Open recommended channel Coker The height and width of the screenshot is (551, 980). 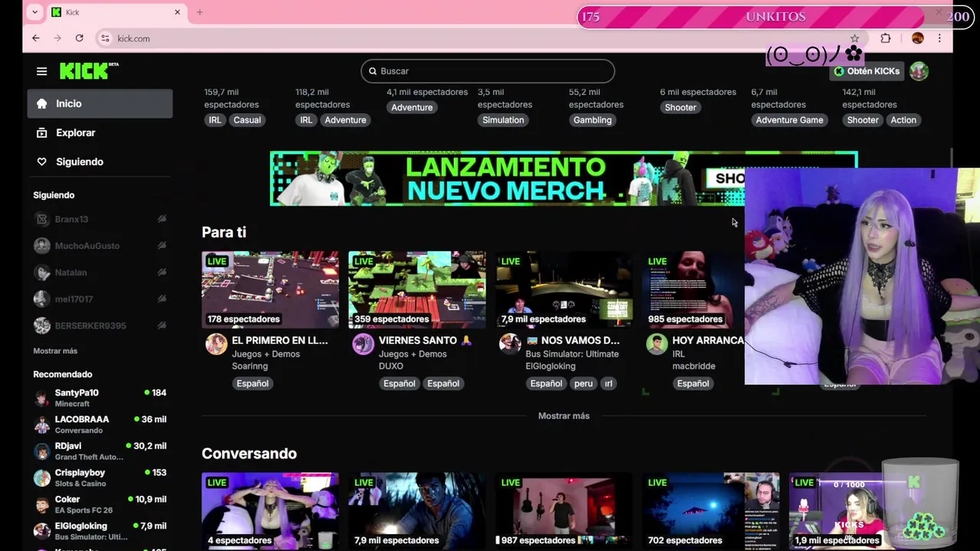(100, 505)
